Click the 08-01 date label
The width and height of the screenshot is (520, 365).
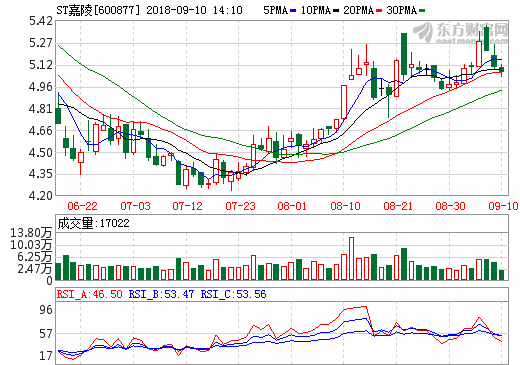(x=292, y=206)
